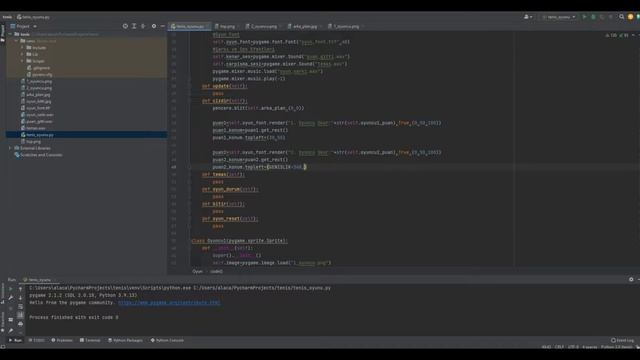The height and width of the screenshot is (360, 640).
Task: Click CRLF line separator in status bar
Action: click(x=559, y=347)
